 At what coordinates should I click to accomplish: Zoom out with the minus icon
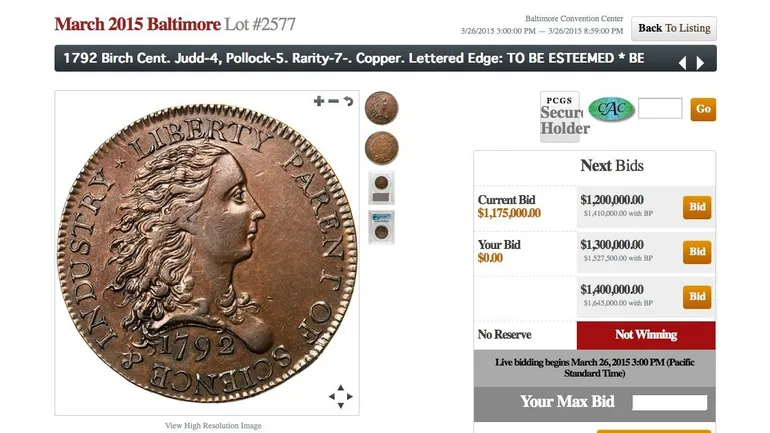333,101
